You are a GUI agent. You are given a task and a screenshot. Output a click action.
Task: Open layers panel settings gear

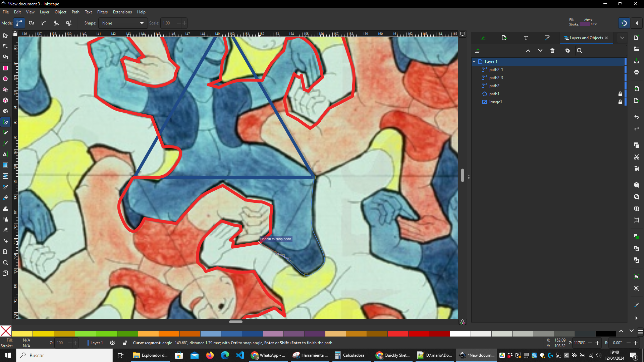[x=568, y=51]
